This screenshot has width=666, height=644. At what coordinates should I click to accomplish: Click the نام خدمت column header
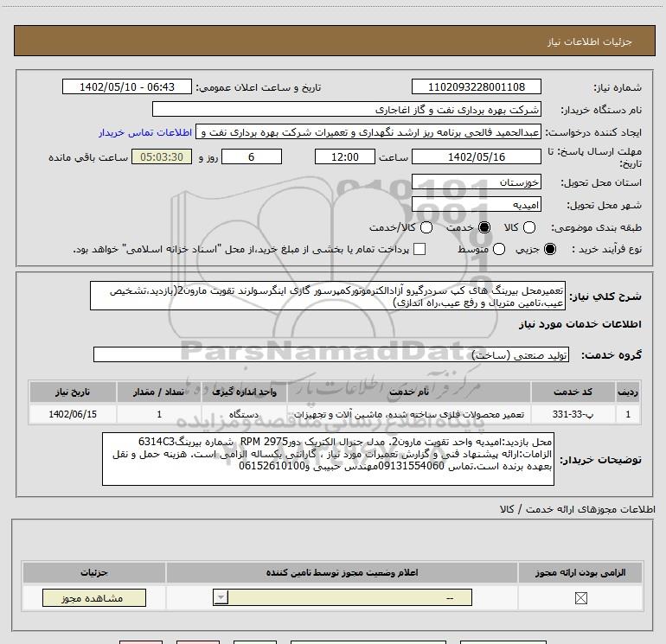click(408, 392)
